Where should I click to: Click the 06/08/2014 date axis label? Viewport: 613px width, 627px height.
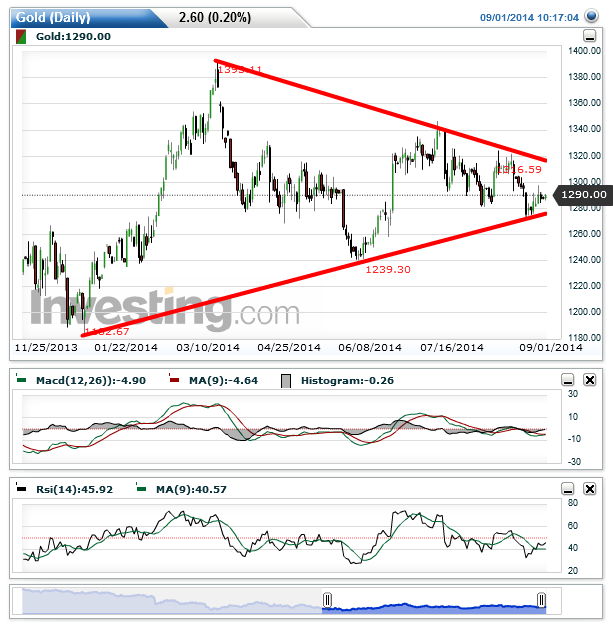pyautogui.click(x=370, y=347)
